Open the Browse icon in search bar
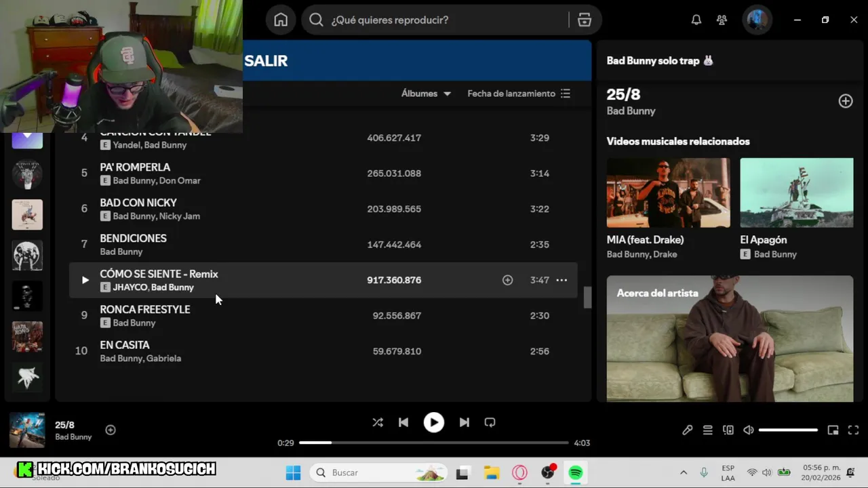 tap(585, 20)
